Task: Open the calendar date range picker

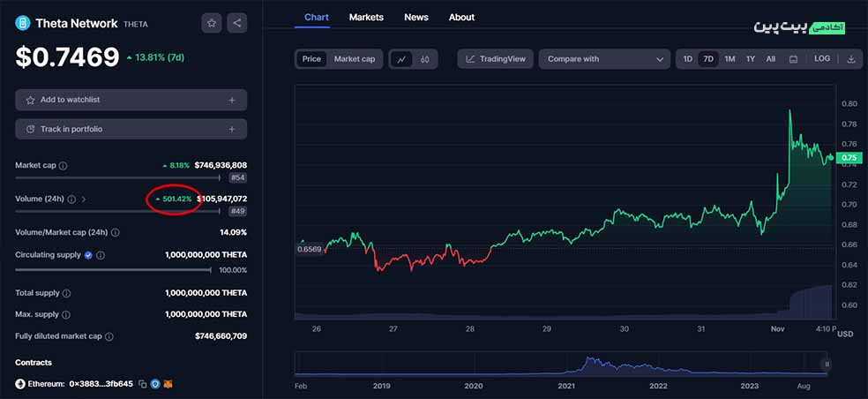Action: (793, 59)
